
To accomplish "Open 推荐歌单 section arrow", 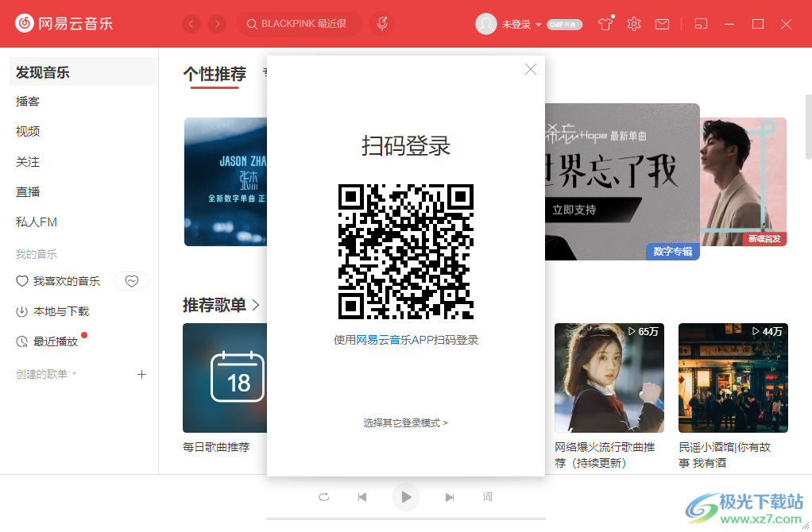I will tap(256, 305).
